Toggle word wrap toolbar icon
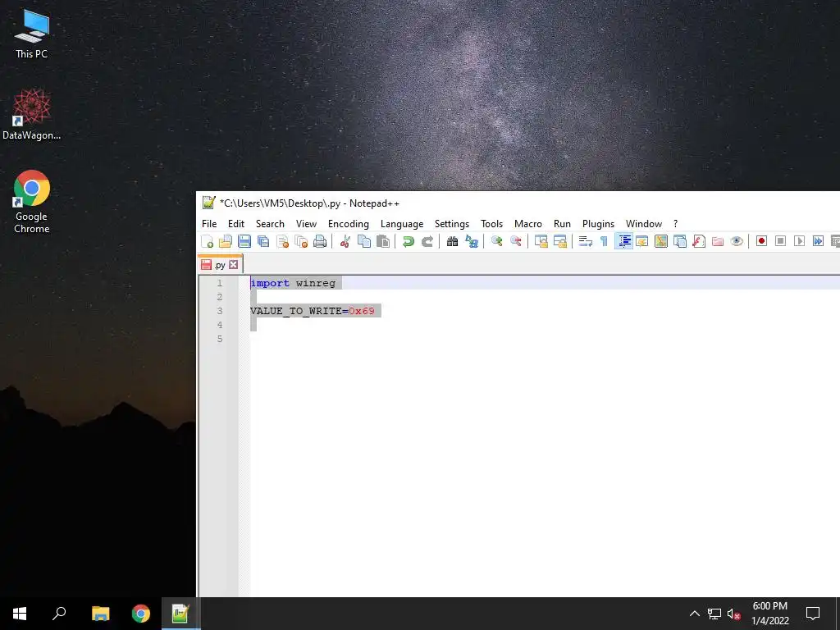 585,241
